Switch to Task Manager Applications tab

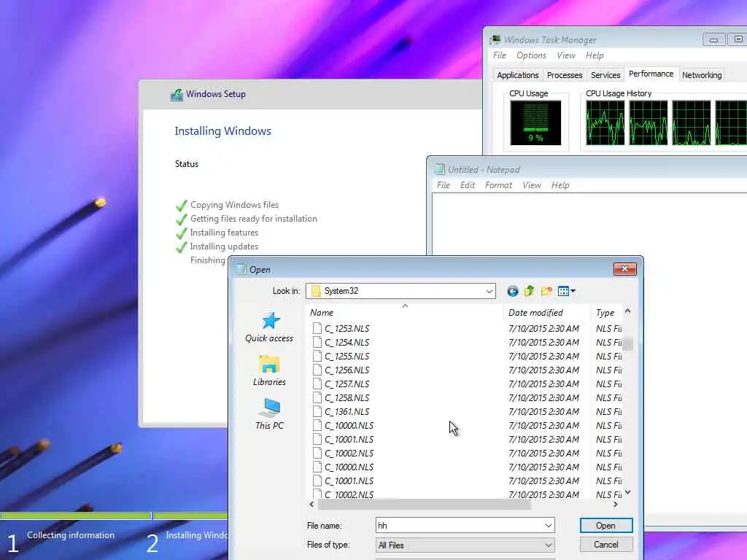pos(518,75)
